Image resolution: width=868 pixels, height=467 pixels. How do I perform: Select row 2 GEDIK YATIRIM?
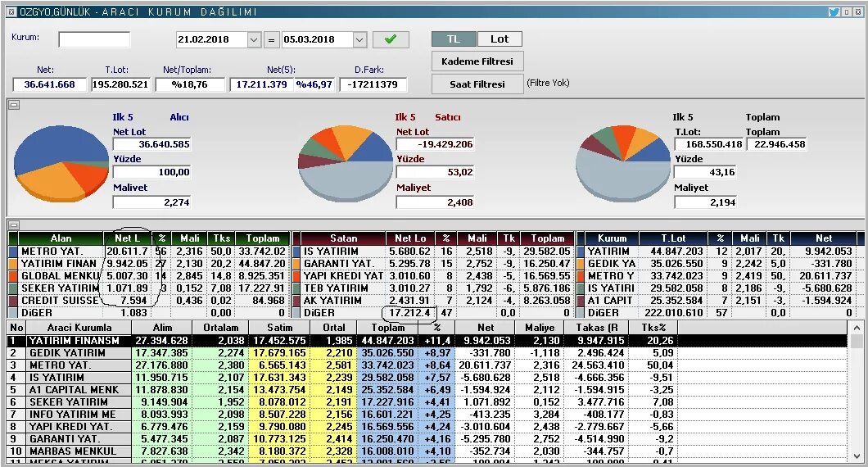point(427,353)
